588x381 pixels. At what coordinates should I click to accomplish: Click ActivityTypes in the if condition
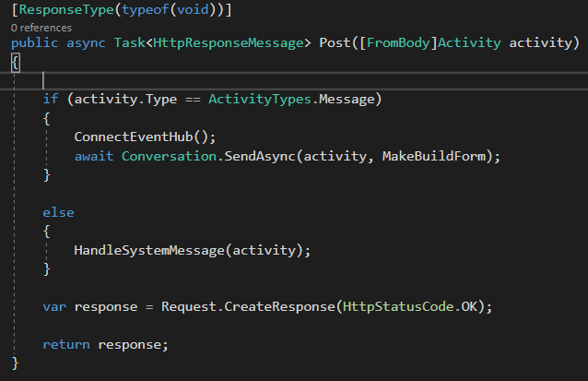coord(260,99)
